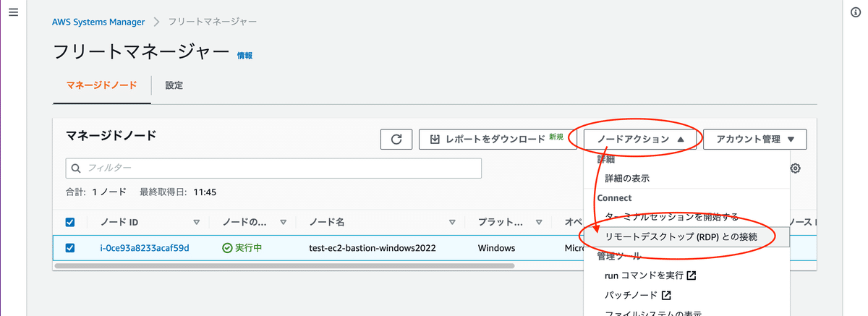Sort by ノードの… status column arrow
This screenshot has height=316, width=868.
tap(284, 222)
